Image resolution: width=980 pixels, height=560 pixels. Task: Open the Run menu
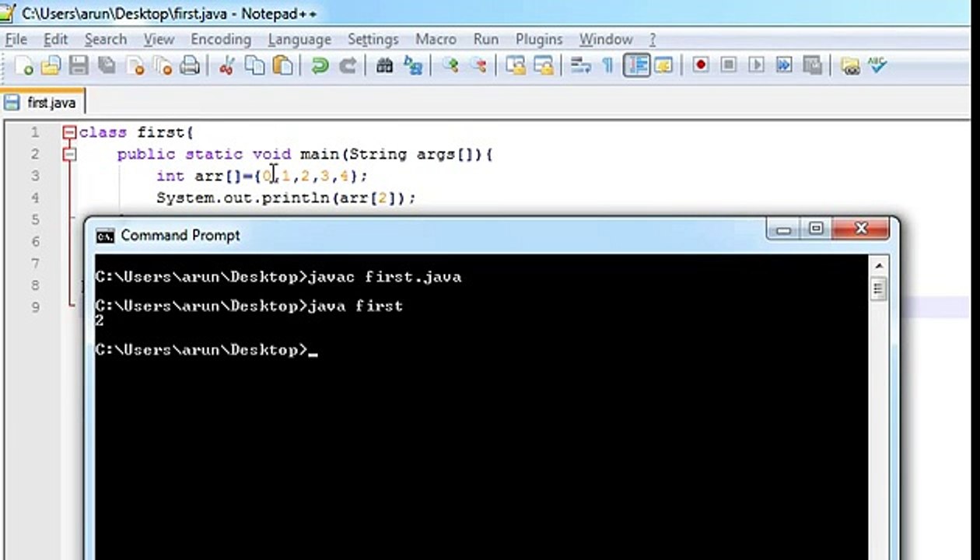point(486,39)
